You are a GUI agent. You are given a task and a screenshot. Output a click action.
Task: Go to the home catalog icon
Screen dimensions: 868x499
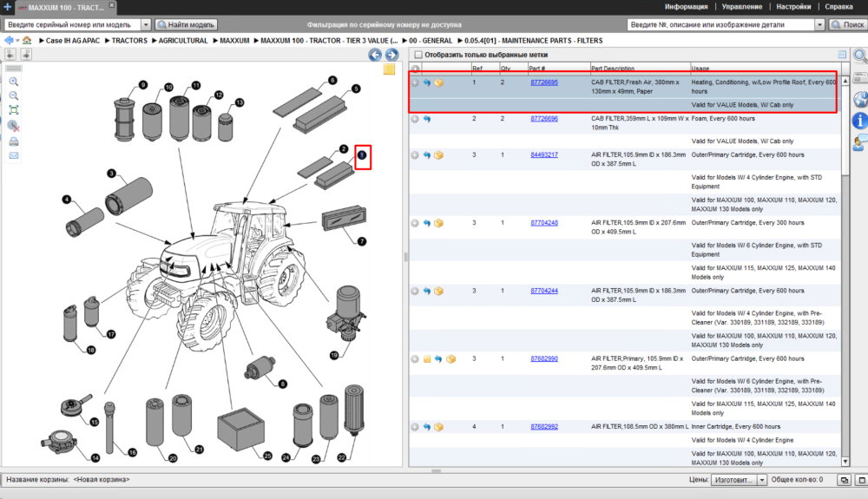pyautogui.click(x=27, y=41)
